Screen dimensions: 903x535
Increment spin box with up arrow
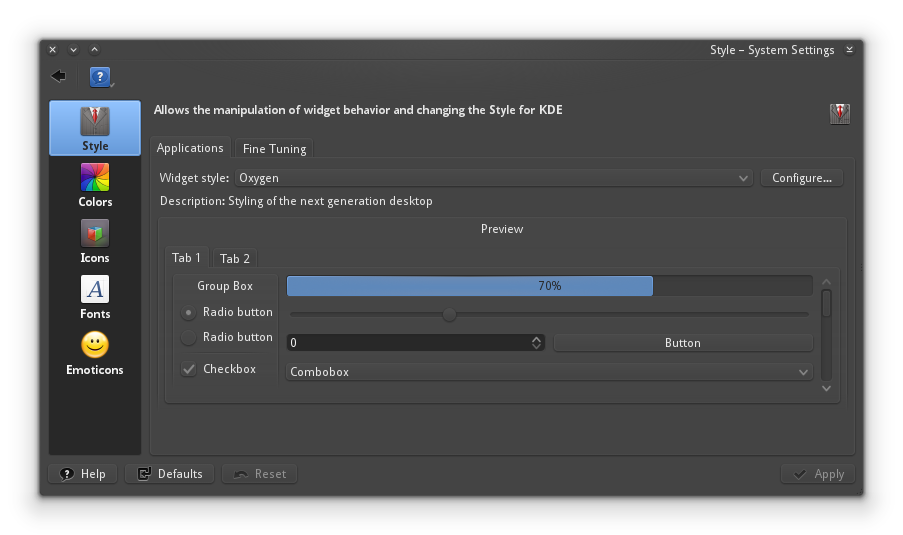537,339
